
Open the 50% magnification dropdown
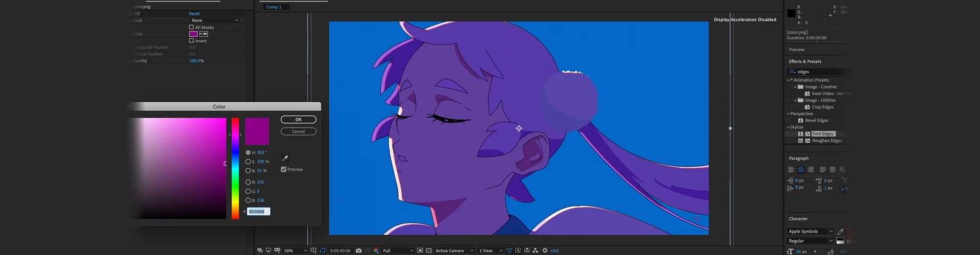coord(295,250)
